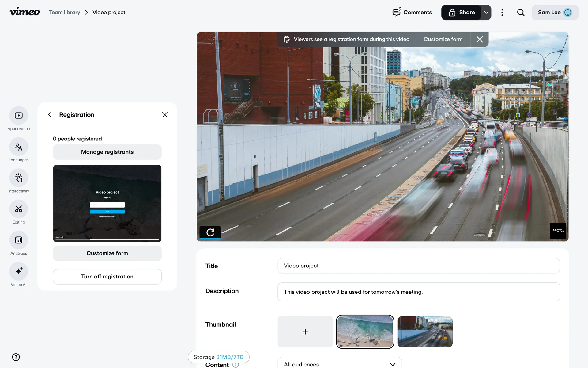Viewport: 588px width, 368px height.
Task: Open the Analytics sidebar icon
Action: coord(19,240)
